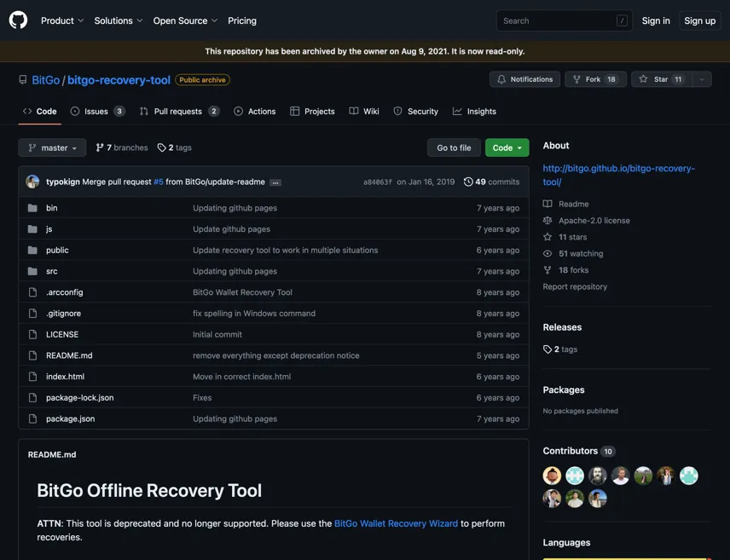This screenshot has width=730, height=560.
Task: Open the master branch selector
Action: (x=52, y=147)
